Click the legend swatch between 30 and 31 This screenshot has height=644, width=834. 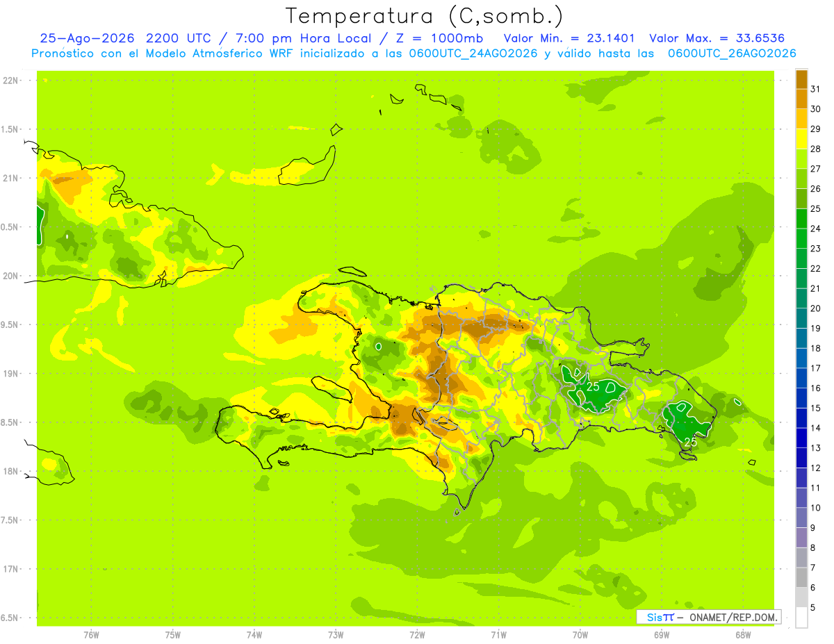point(801,99)
